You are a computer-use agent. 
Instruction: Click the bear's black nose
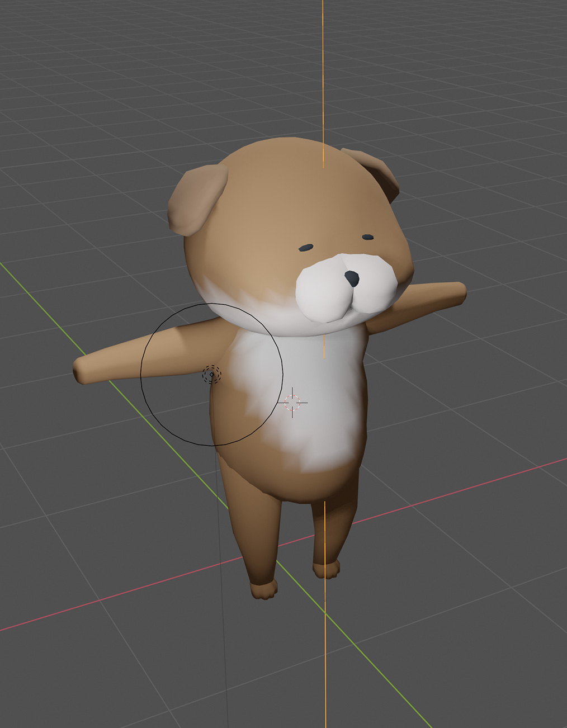pyautogui.click(x=352, y=278)
